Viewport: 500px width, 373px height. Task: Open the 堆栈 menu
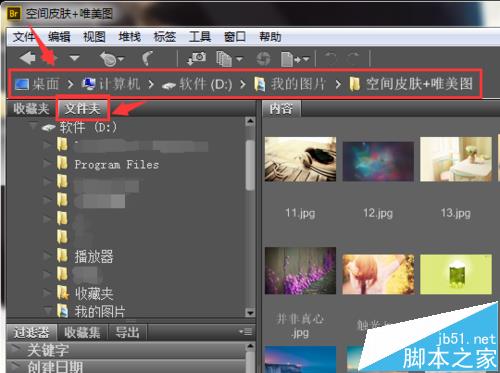tap(130, 36)
